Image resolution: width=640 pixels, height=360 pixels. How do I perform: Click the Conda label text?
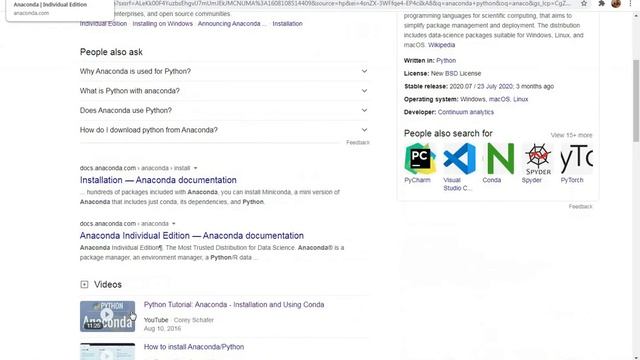point(491,180)
